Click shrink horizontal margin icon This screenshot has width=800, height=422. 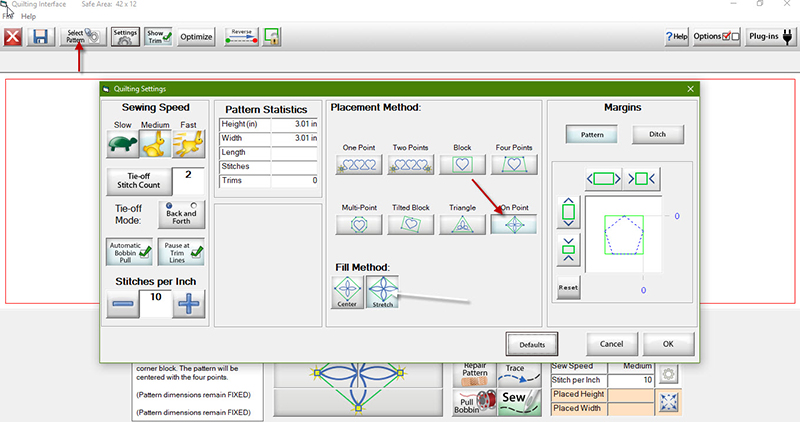click(642, 179)
